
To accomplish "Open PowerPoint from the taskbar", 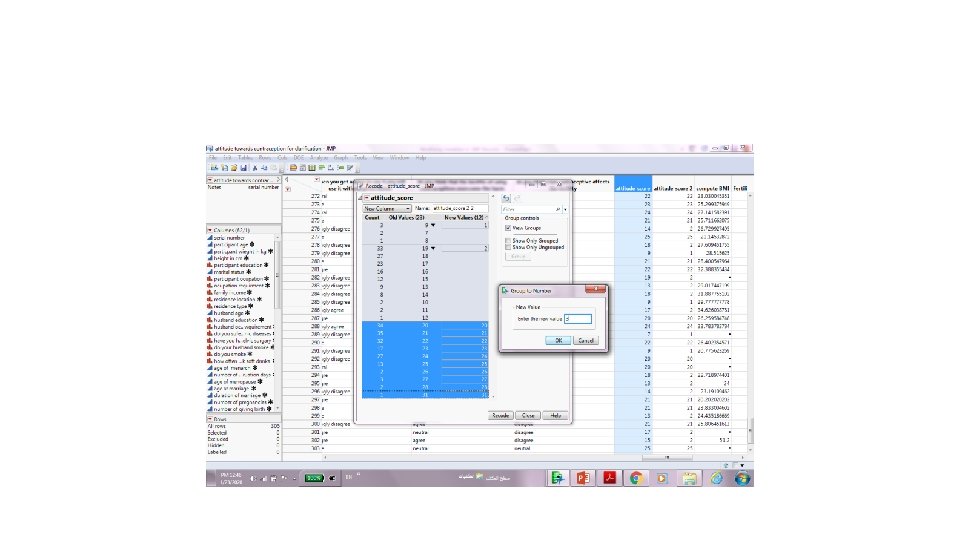I will click(x=583, y=478).
